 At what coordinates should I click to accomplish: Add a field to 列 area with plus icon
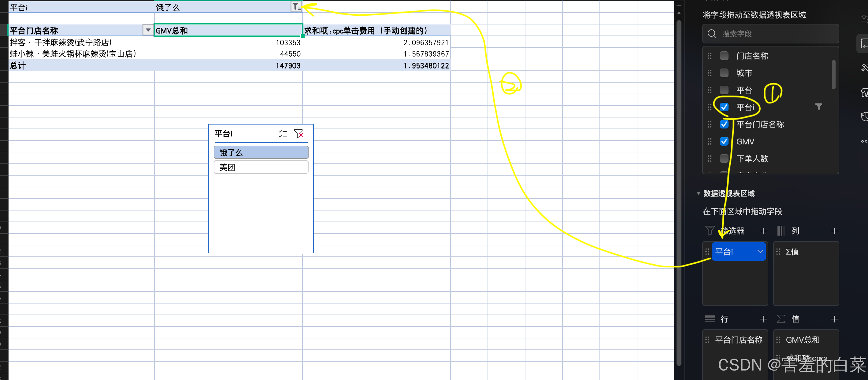coord(834,231)
